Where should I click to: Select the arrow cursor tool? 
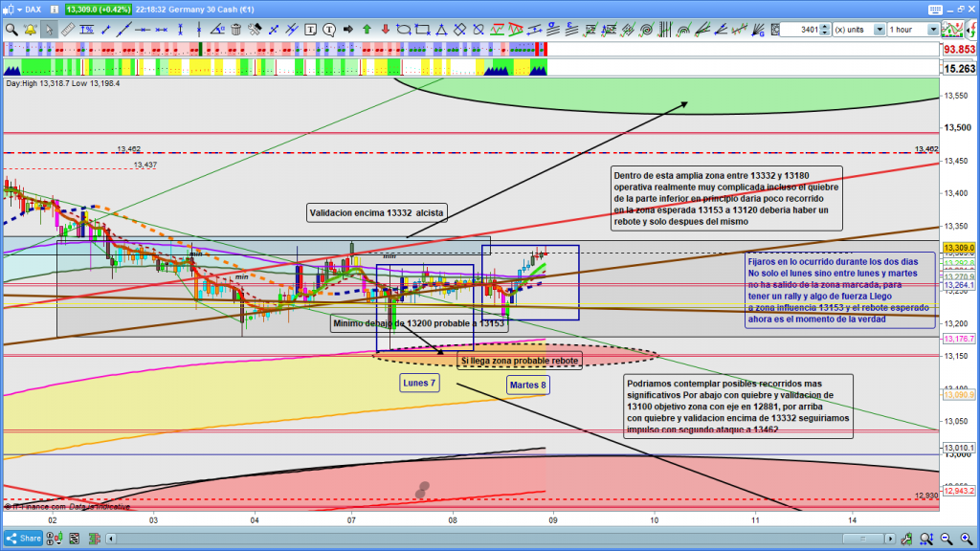click(49, 29)
